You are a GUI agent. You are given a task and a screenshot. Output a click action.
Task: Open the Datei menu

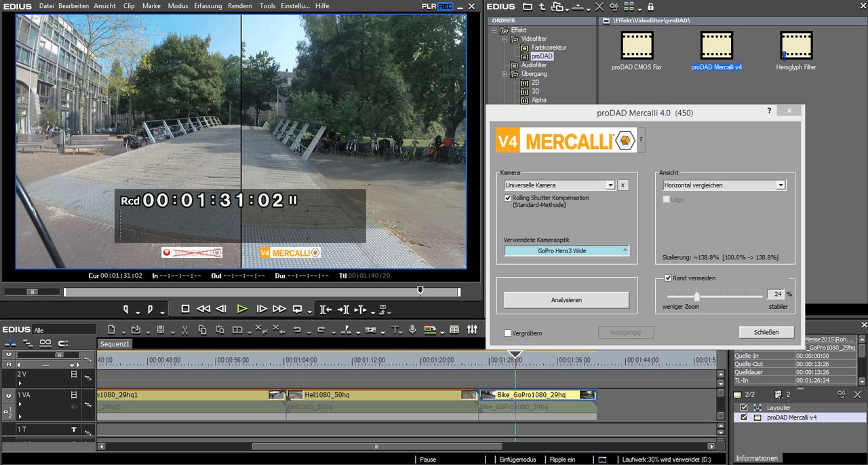coord(46,5)
